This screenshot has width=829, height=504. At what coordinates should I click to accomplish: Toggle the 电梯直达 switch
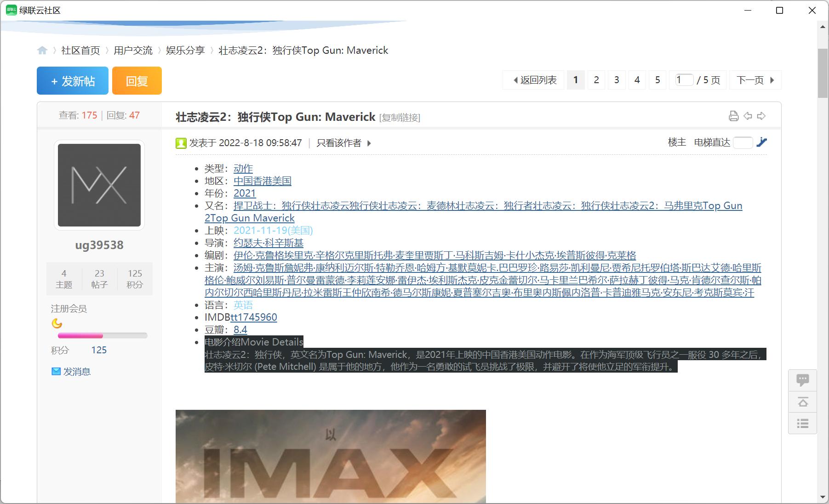click(x=743, y=143)
